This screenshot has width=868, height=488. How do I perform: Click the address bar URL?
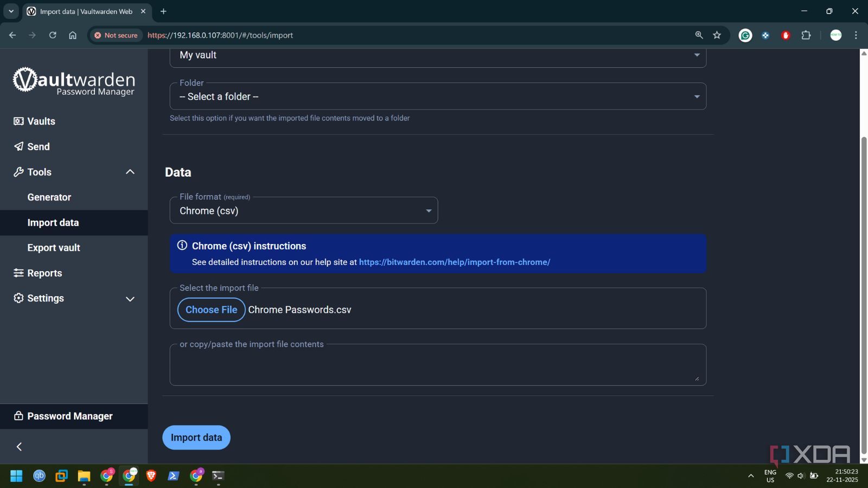click(x=220, y=35)
